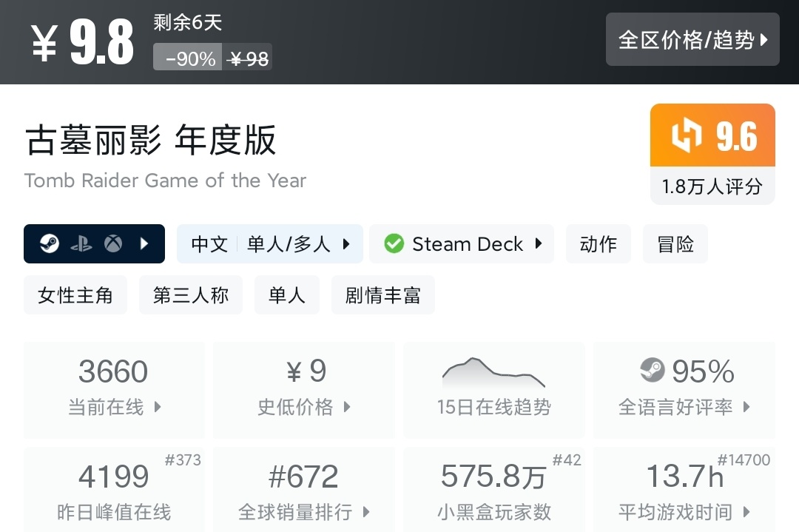Expand the 中文 单人/多人 language options
This screenshot has width=799, height=532.
coord(270,243)
